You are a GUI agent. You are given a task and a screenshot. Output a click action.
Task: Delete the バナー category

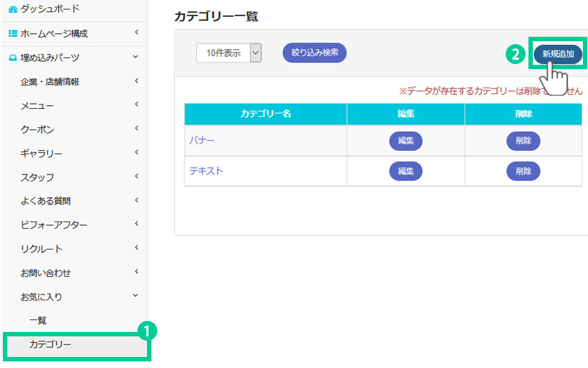523,141
